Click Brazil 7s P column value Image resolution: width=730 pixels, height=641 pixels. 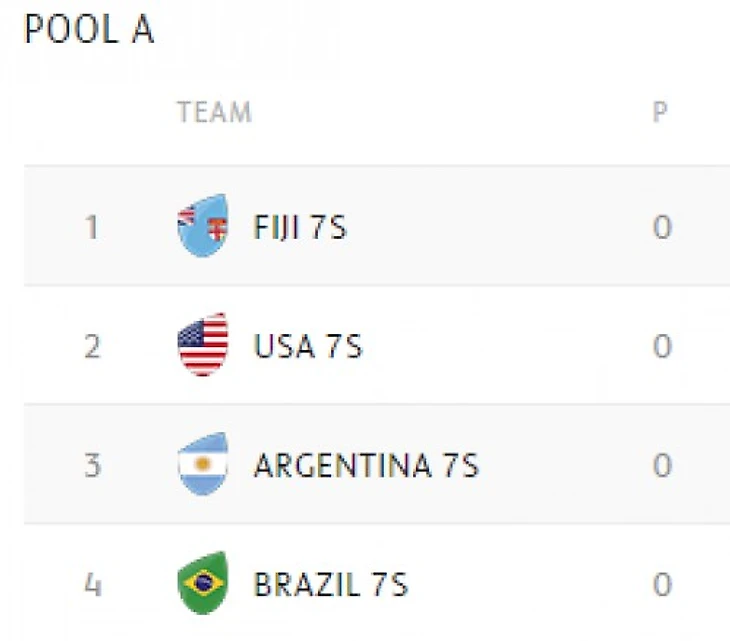(661, 585)
